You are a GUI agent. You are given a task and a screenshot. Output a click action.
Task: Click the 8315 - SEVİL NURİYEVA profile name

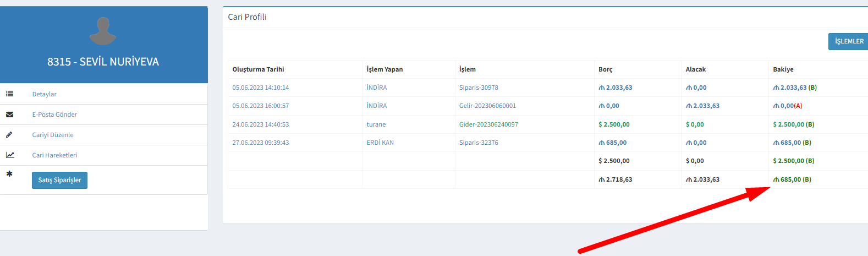pos(103,62)
